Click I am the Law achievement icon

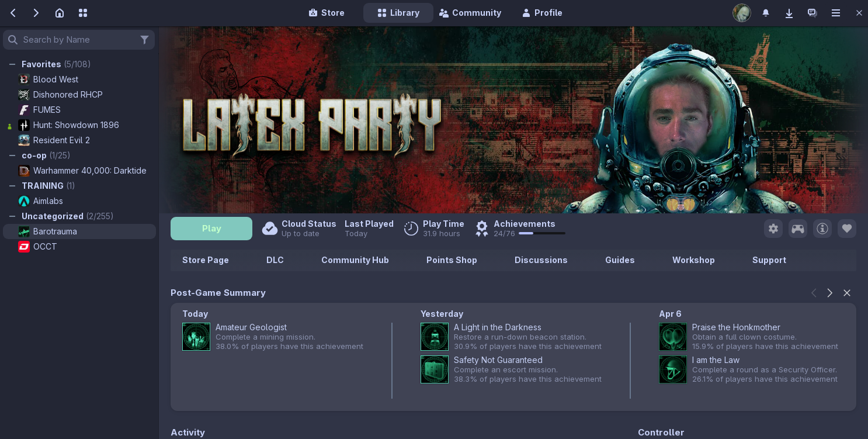point(673,369)
